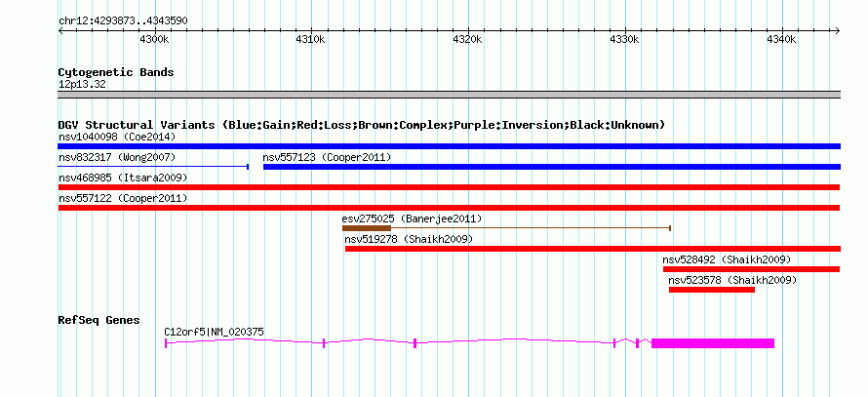This screenshot has width=868, height=397.
Task: Click the thin blue nsv832317 line
Action: [x=153, y=166]
